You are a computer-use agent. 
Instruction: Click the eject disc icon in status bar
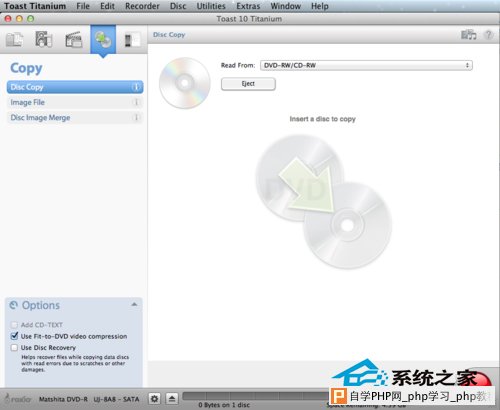pyautogui.click(x=172, y=398)
